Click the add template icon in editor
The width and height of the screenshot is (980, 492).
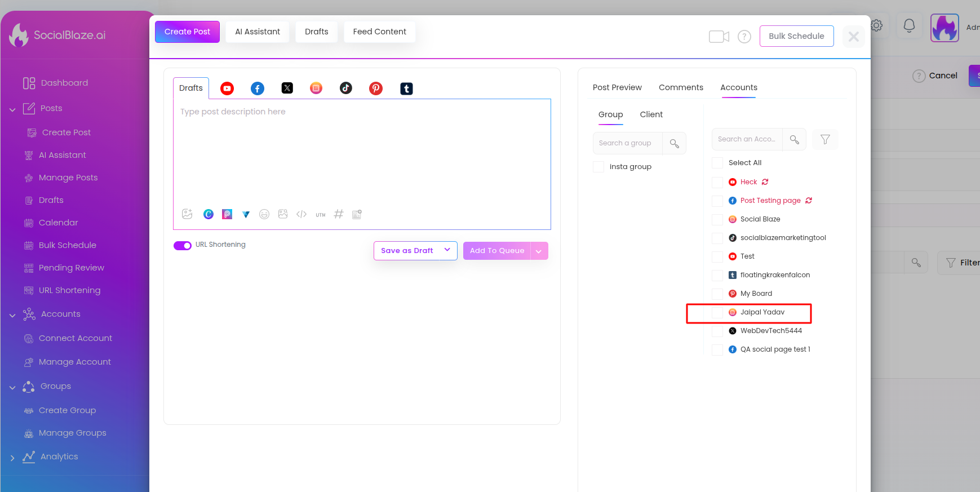(x=357, y=214)
